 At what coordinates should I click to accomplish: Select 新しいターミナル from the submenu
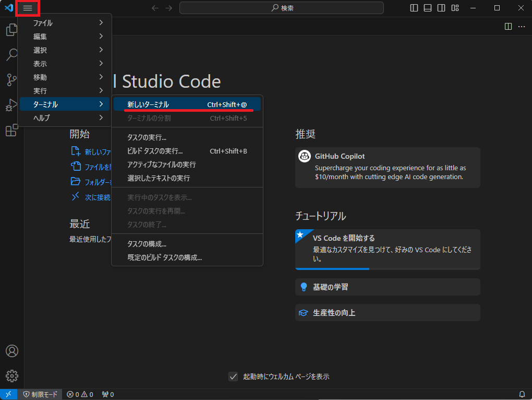coord(187,104)
